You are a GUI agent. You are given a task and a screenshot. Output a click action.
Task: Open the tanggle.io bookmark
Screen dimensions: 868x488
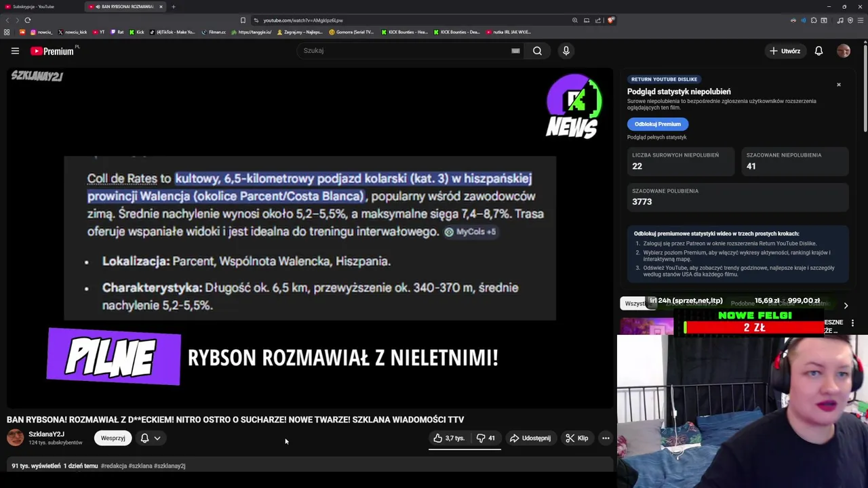click(x=252, y=32)
